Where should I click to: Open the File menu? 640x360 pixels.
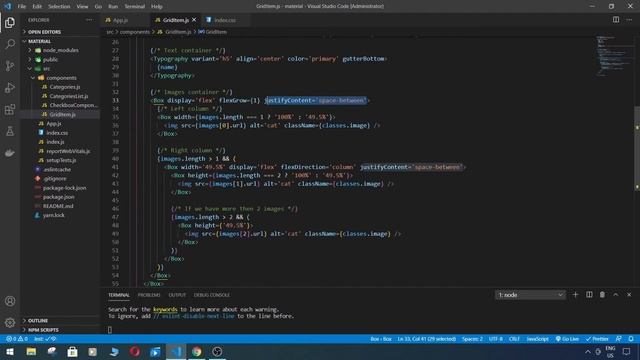pyautogui.click(x=22, y=6)
